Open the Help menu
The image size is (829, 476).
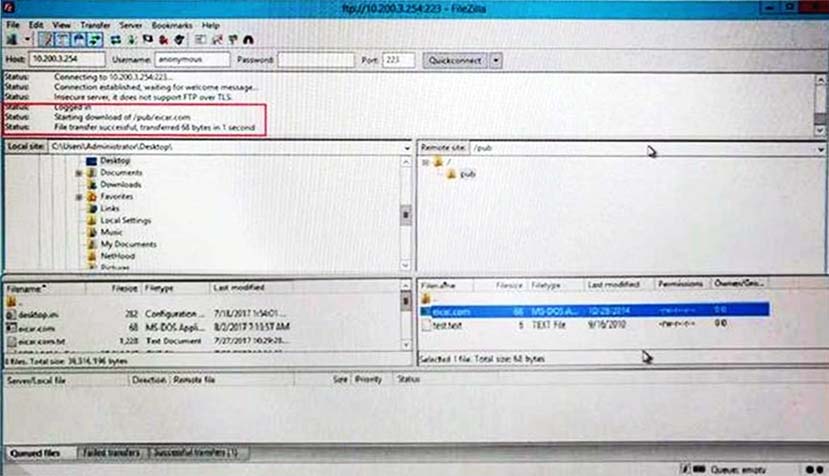click(x=210, y=25)
